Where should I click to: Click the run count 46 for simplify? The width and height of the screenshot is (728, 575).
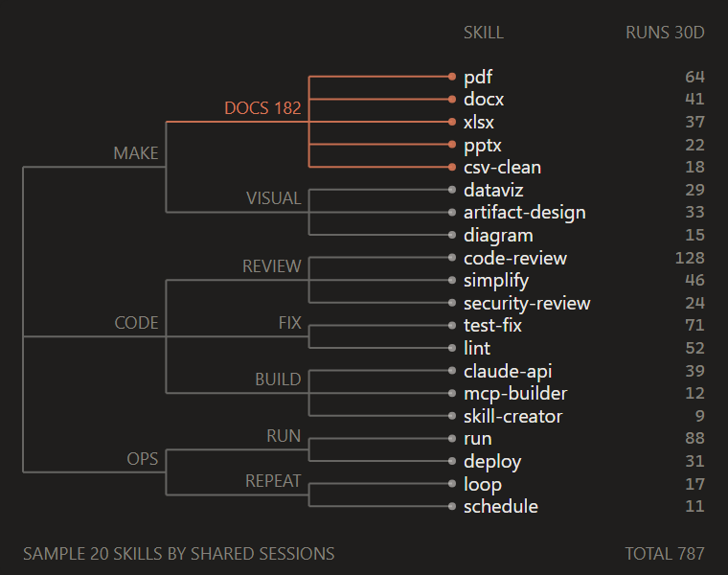click(695, 281)
